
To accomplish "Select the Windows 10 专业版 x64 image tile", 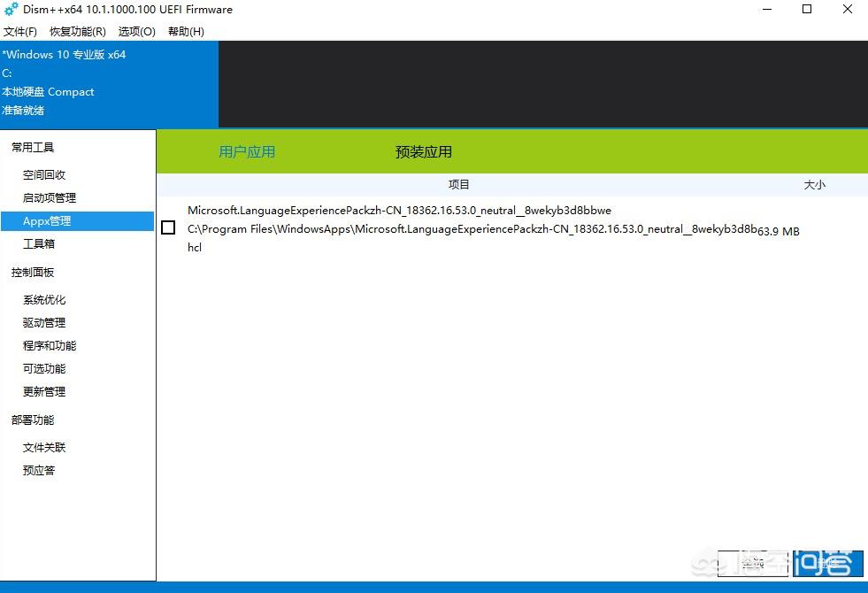I will tap(109, 83).
